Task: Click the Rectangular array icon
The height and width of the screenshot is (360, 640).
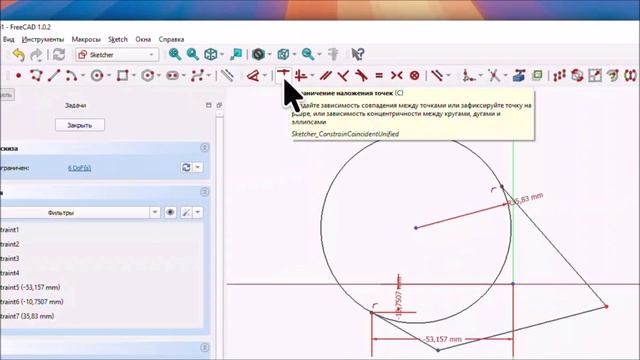Action: tap(559, 76)
